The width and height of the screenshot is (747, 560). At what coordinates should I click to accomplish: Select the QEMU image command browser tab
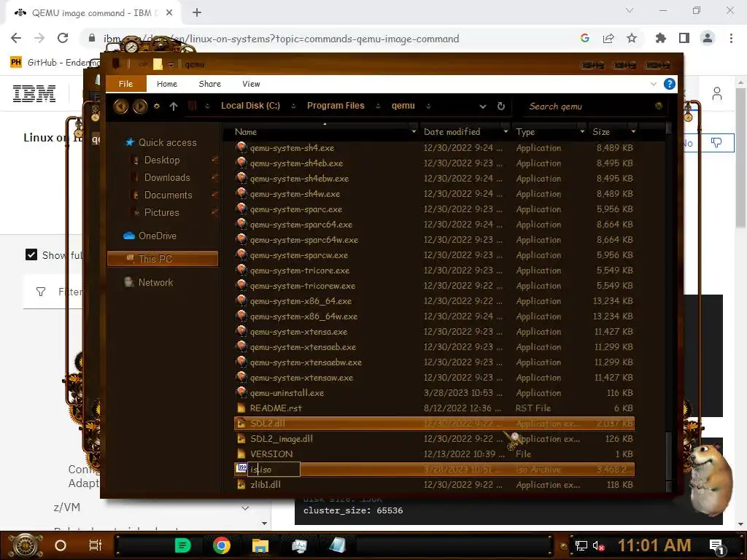pyautogui.click(x=93, y=13)
